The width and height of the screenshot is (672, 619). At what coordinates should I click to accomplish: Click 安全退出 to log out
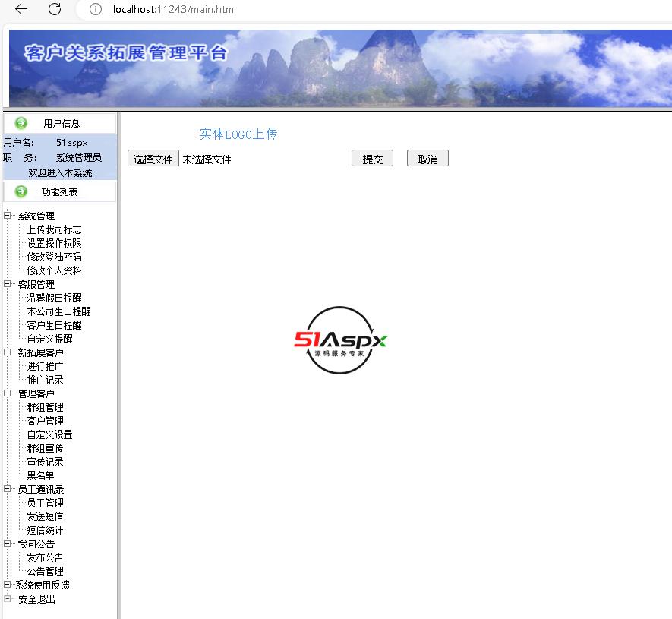click(x=36, y=600)
